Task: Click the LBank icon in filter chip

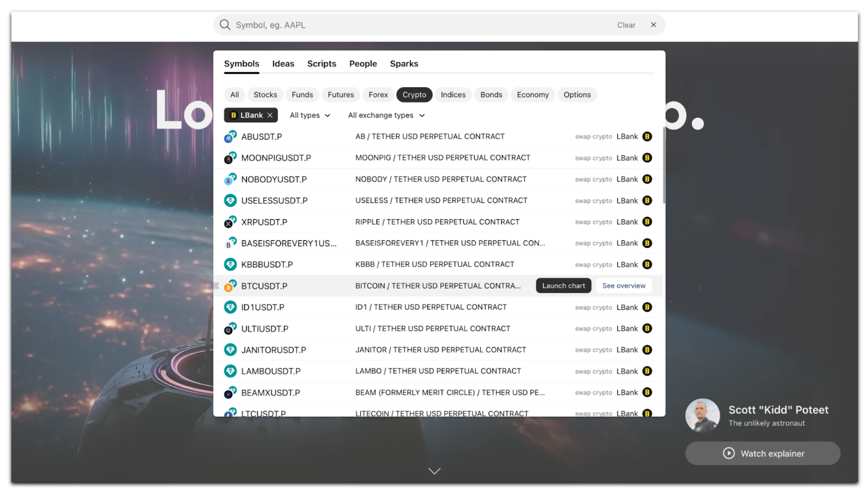Action: click(234, 115)
